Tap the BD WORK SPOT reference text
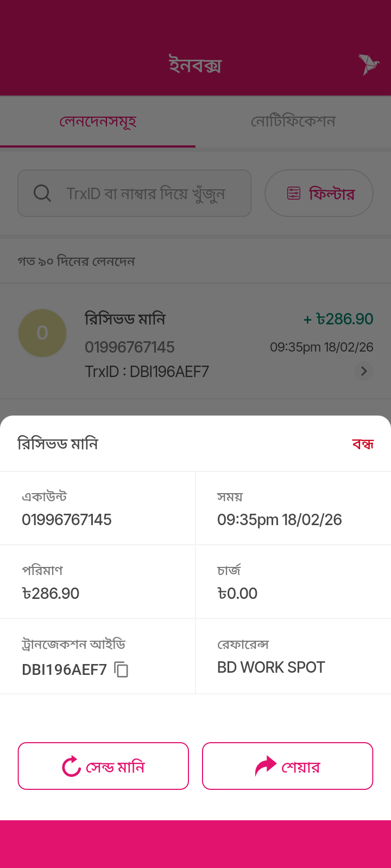This screenshot has height=868, width=391. pos(271,667)
